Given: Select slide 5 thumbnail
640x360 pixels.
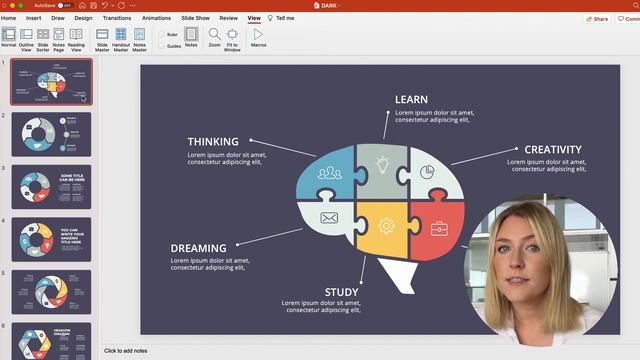Looking at the screenshot, I should click(x=51, y=292).
